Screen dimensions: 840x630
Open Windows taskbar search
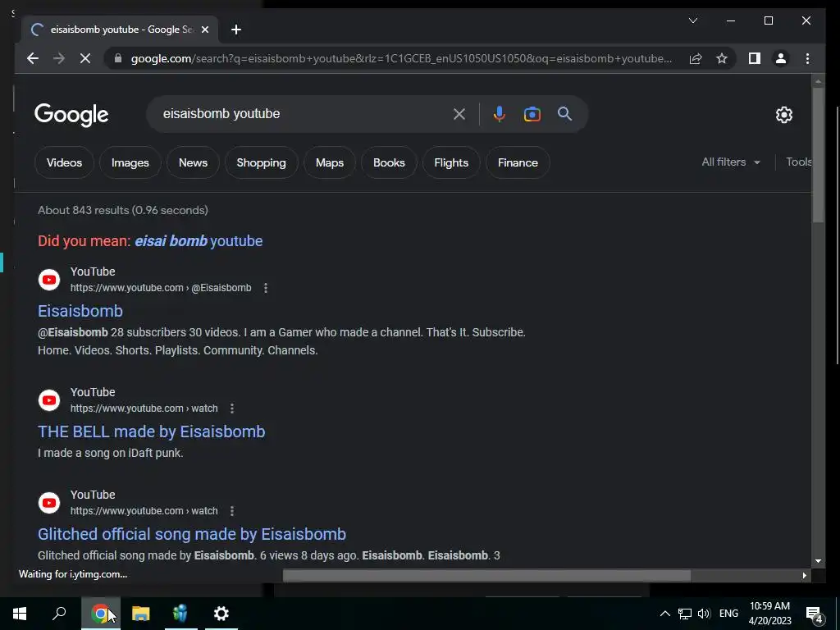[59, 614]
